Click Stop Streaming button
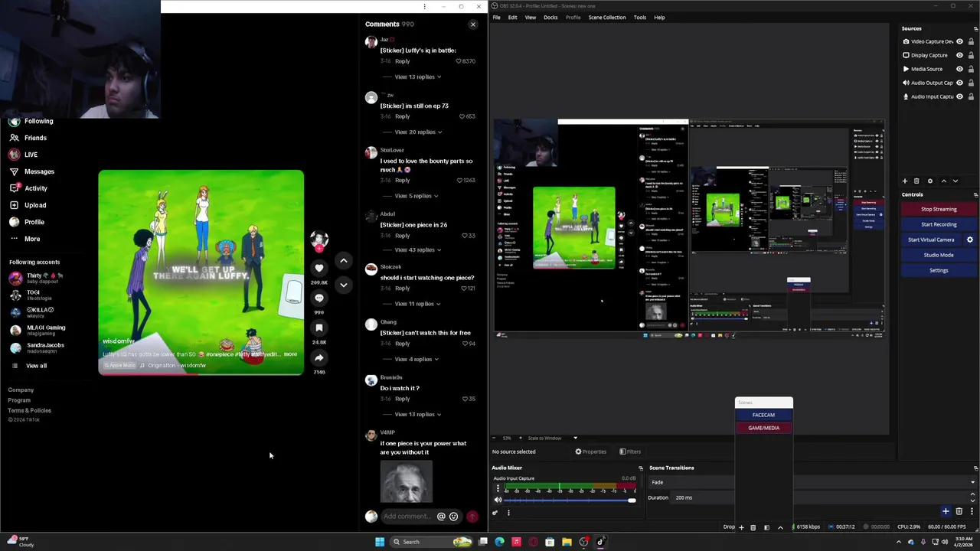The width and height of the screenshot is (980, 551). pyautogui.click(x=939, y=209)
